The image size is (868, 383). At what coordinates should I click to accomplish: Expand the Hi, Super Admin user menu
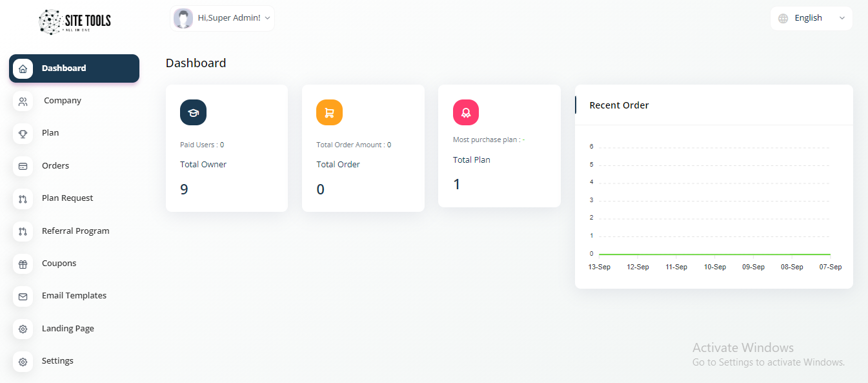[x=223, y=18]
